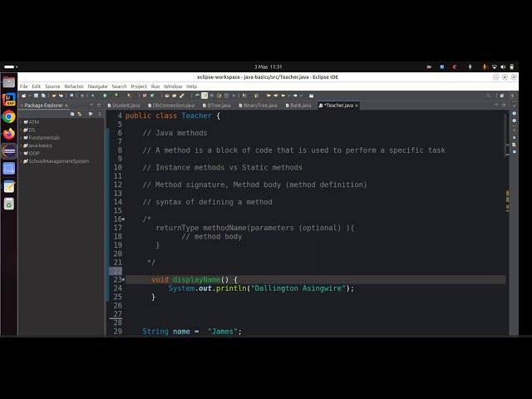The width and height of the screenshot is (532, 399).
Task: Expand the SchoolManagementSystem project
Action: (21, 160)
